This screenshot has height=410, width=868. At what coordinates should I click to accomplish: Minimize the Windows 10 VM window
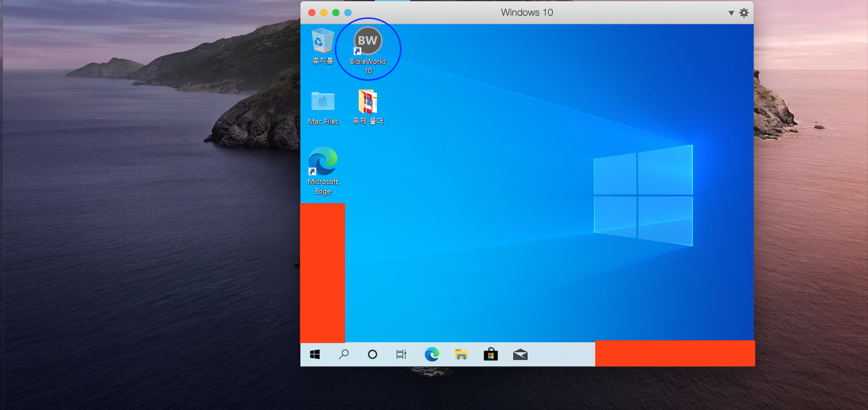click(x=324, y=13)
